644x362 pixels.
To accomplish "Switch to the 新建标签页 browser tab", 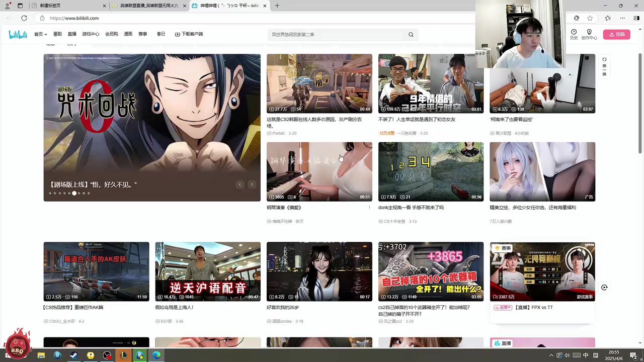I will 70,6.
